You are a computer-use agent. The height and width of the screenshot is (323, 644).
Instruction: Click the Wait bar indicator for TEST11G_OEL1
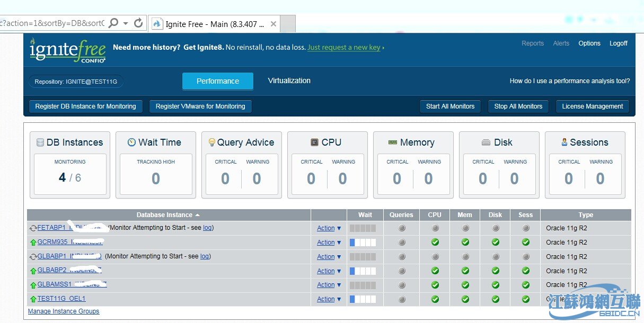pos(363,299)
